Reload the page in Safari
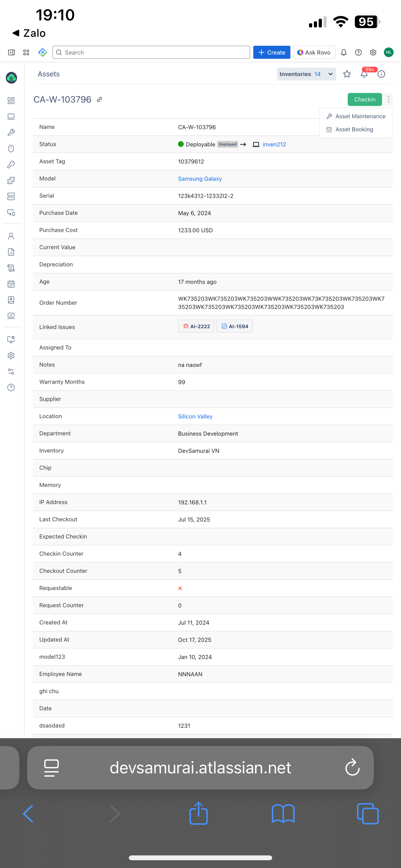The image size is (401, 868). click(352, 767)
